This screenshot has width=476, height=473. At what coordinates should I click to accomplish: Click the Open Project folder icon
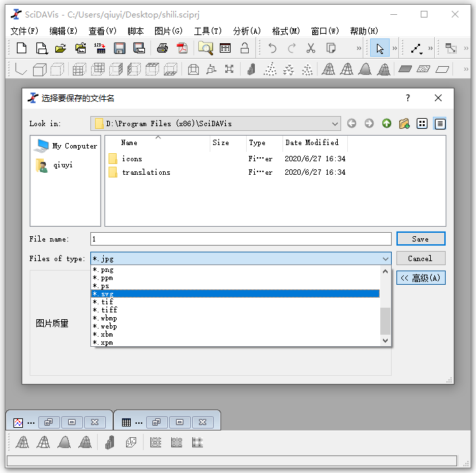pyautogui.click(x=61, y=48)
